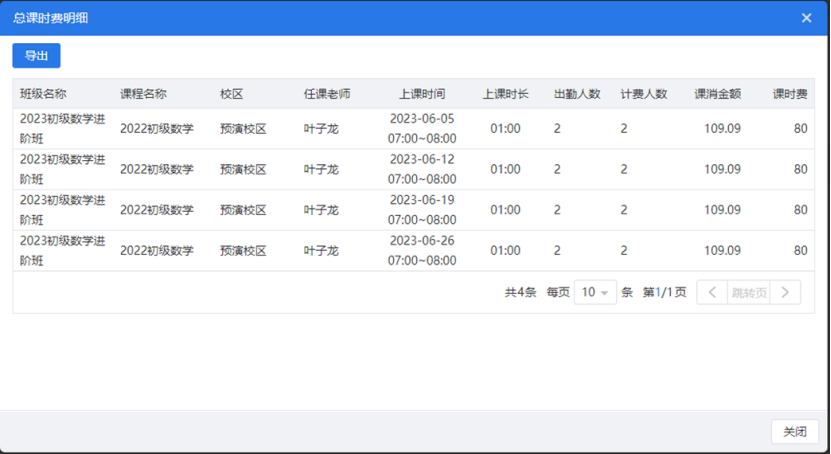This screenshot has width=831, height=454.
Task: Click the 课时费 column header
Action: (790, 94)
